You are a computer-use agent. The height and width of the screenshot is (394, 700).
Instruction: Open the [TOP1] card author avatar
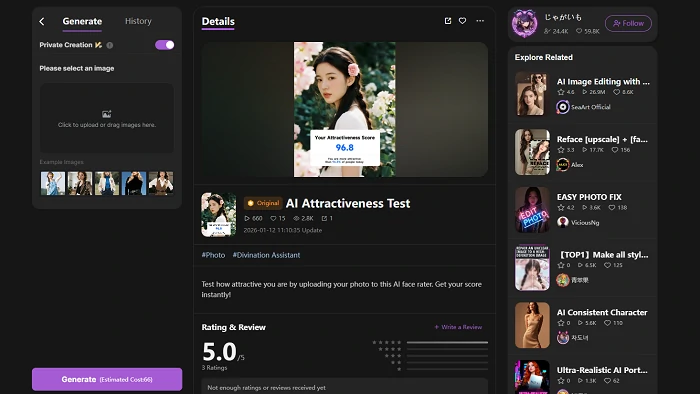click(562, 280)
